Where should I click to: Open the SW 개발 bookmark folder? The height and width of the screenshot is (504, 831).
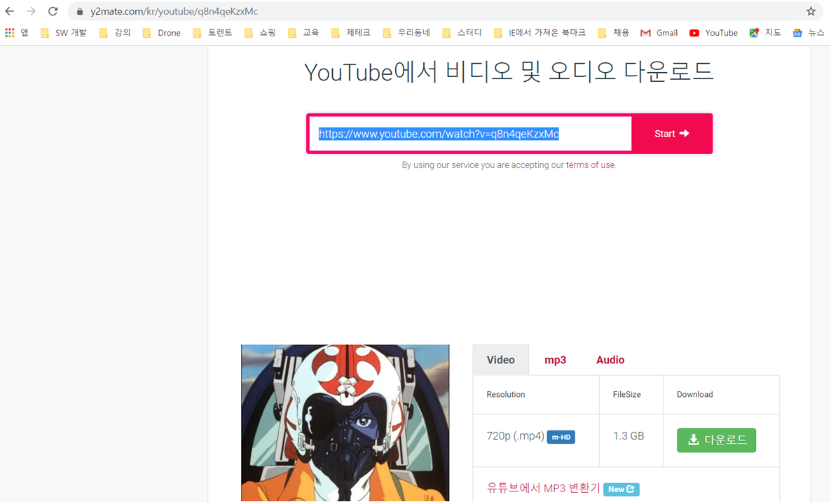click(x=64, y=33)
